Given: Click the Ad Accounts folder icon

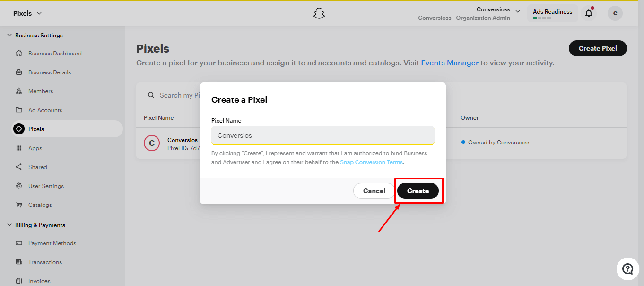Looking at the screenshot, I should click(19, 110).
